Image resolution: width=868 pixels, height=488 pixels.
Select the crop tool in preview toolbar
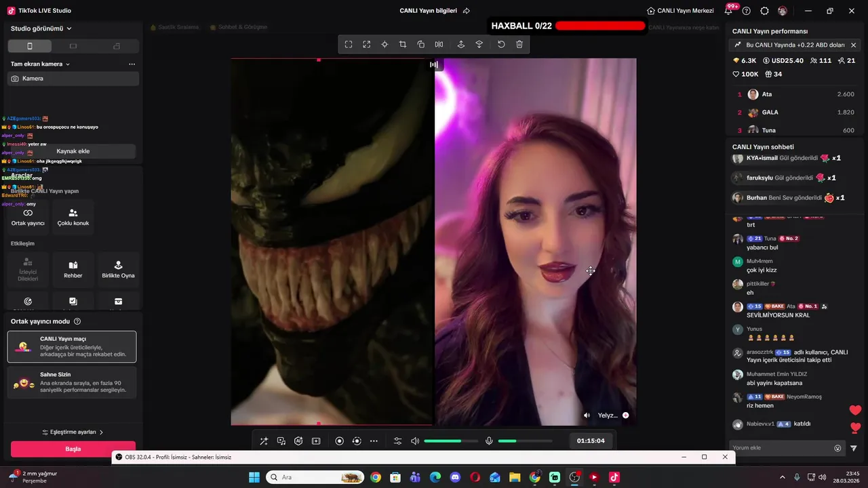point(403,45)
